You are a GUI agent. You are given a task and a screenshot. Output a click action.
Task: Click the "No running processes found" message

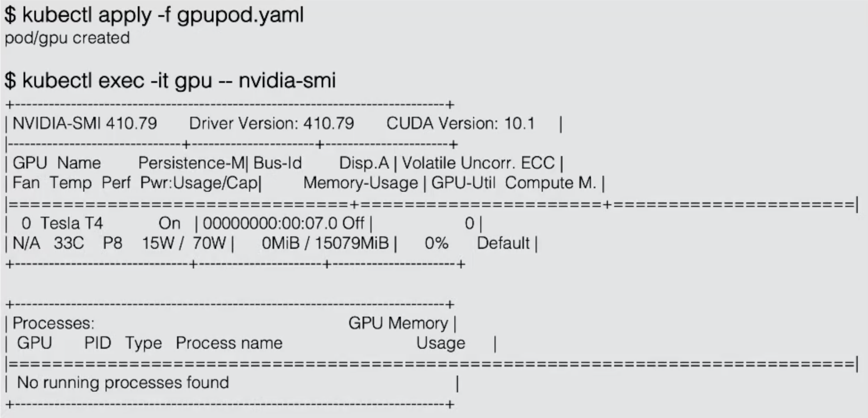click(123, 383)
